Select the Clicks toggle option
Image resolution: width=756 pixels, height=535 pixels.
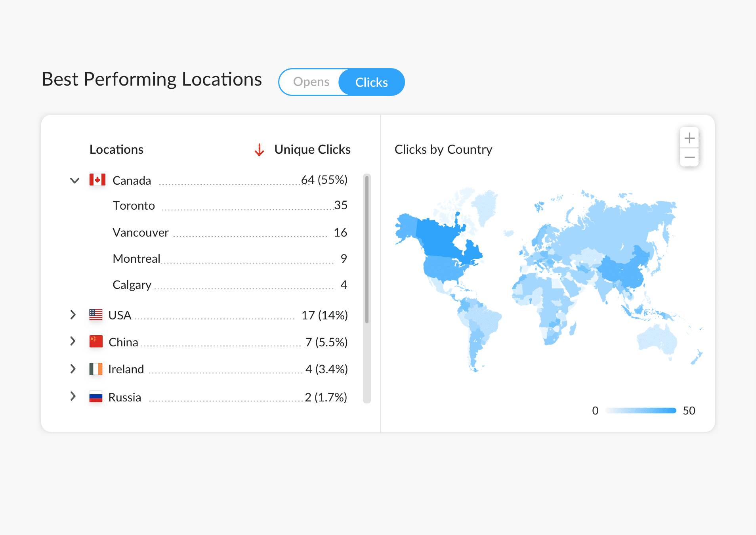click(371, 82)
